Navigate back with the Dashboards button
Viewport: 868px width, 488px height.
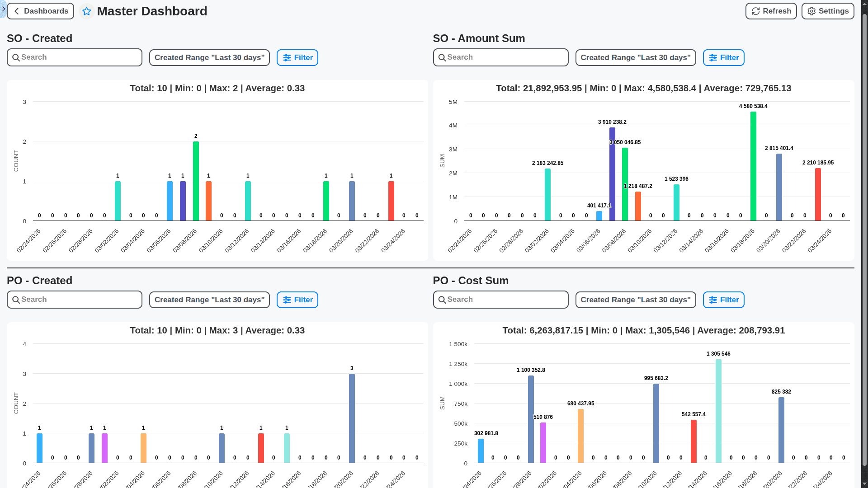pos(40,11)
